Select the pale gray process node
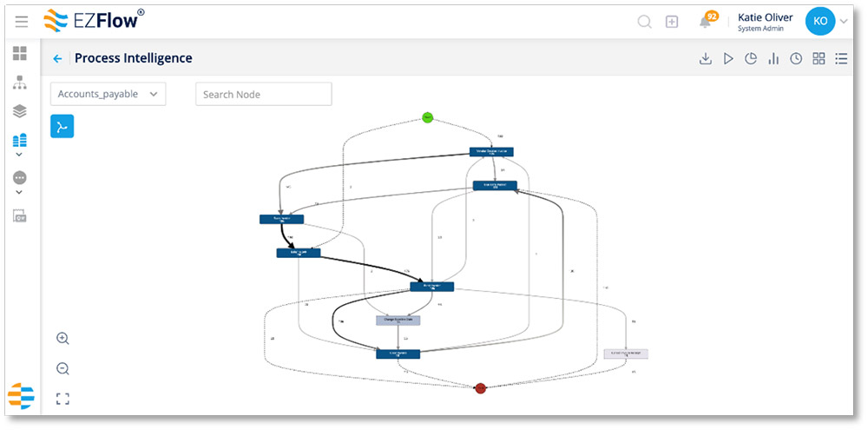Viewport: 868px width, 430px height. tap(626, 354)
